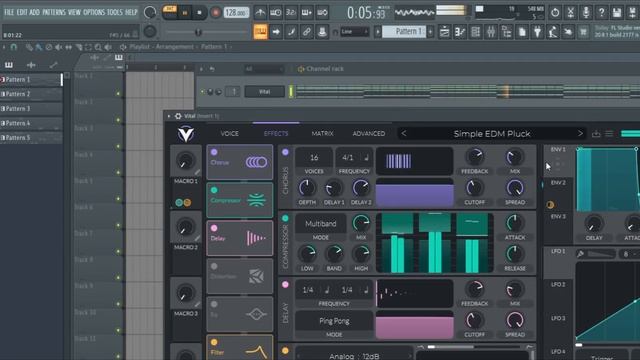Open the TOOLS menu

pos(115,12)
